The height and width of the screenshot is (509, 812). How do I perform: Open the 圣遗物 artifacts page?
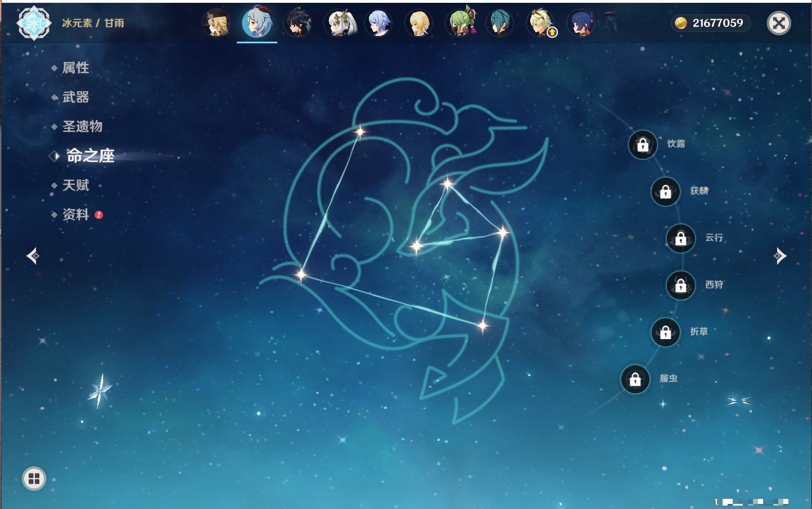82,127
